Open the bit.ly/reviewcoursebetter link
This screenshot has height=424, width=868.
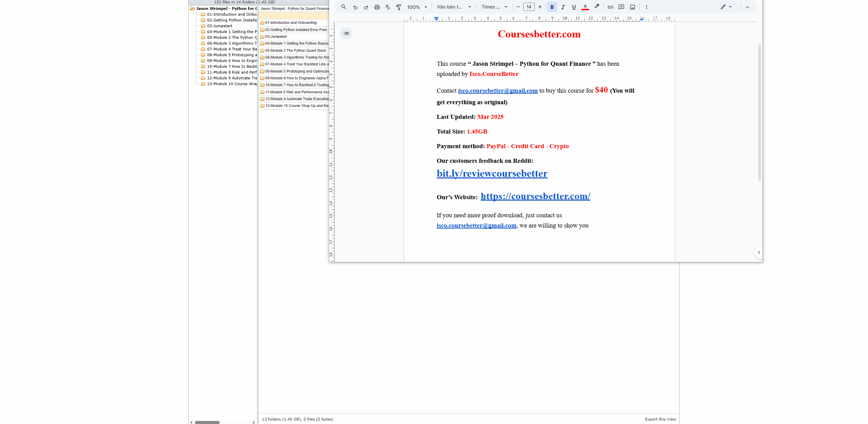492,173
